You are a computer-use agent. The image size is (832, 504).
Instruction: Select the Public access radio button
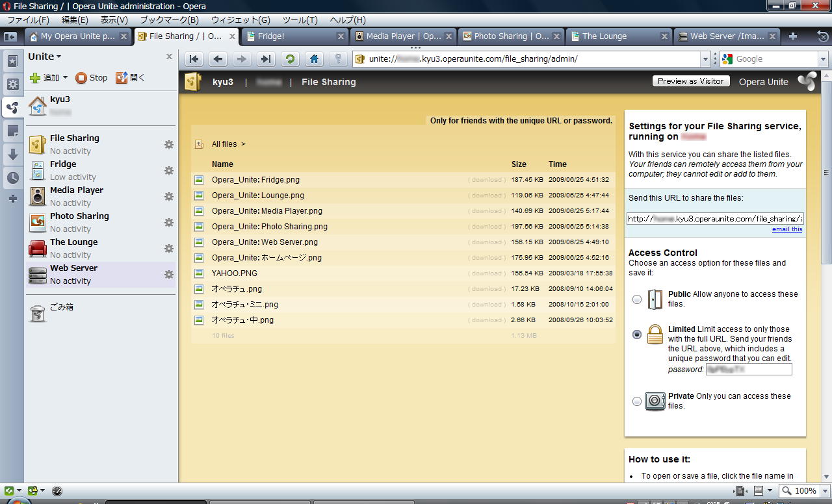637,299
